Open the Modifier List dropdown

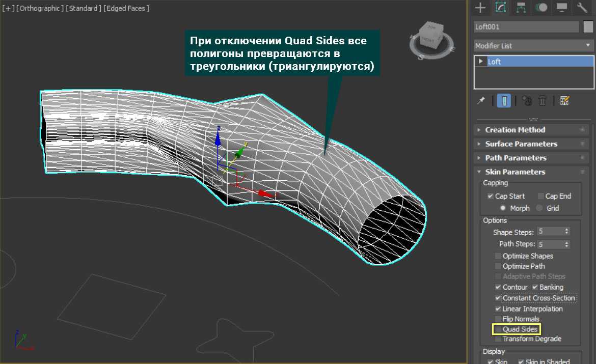533,46
